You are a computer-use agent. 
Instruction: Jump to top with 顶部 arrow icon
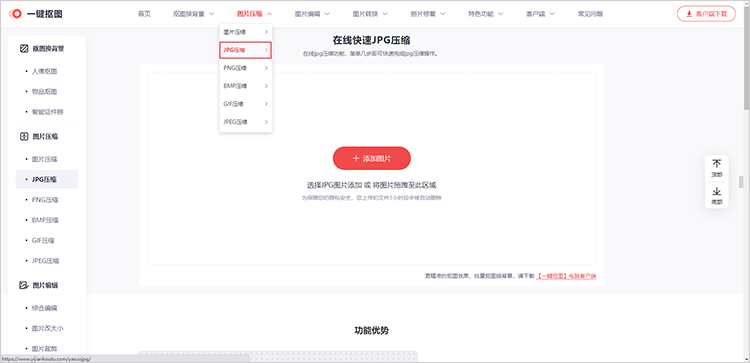[x=717, y=164]
